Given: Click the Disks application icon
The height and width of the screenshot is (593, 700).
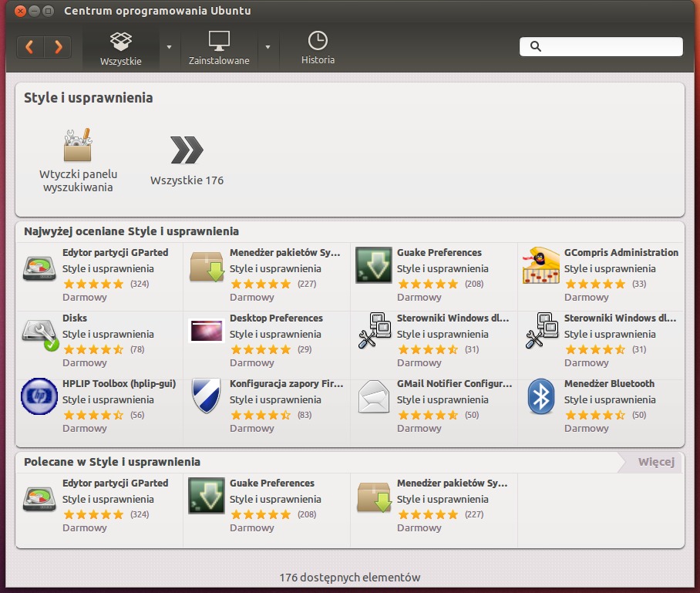Looking at the screenshot, I should pyautogui.click(x=40, y=334).
